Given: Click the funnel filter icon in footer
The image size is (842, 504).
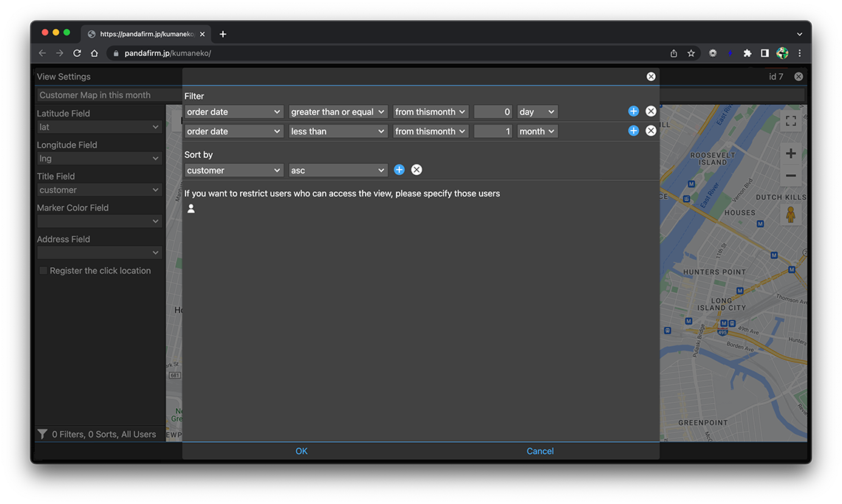Looking at the screenshot, I should (43, 435).
